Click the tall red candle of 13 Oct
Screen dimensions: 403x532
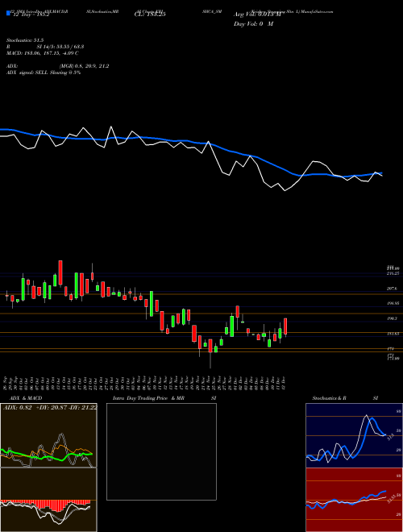tap(60, 272)
